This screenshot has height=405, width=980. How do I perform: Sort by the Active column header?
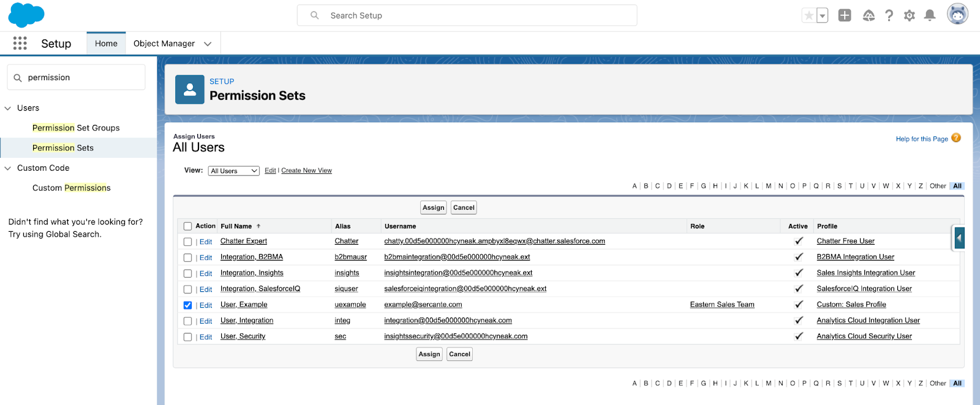797,226
